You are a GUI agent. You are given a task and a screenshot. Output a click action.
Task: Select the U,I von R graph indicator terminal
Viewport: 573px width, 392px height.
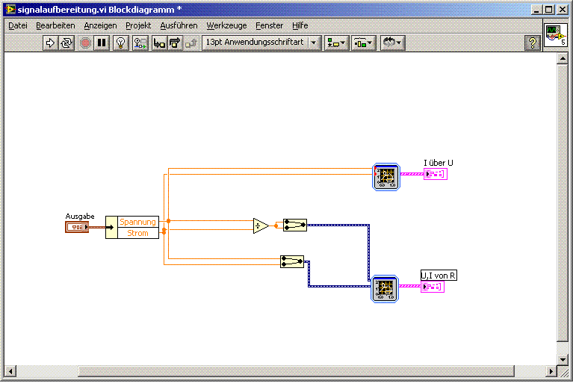(x=433, y=287)
